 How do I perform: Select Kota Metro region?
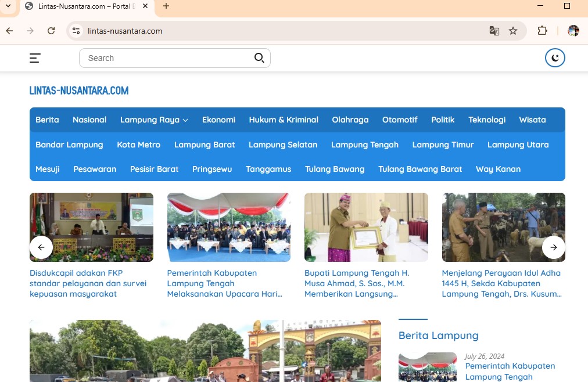tap(139, 145)
